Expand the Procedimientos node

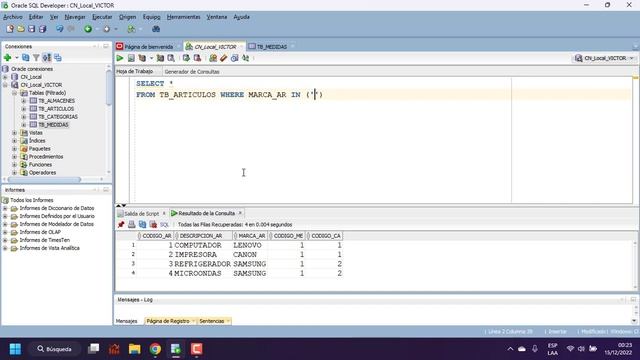click(x=15, y=157)
